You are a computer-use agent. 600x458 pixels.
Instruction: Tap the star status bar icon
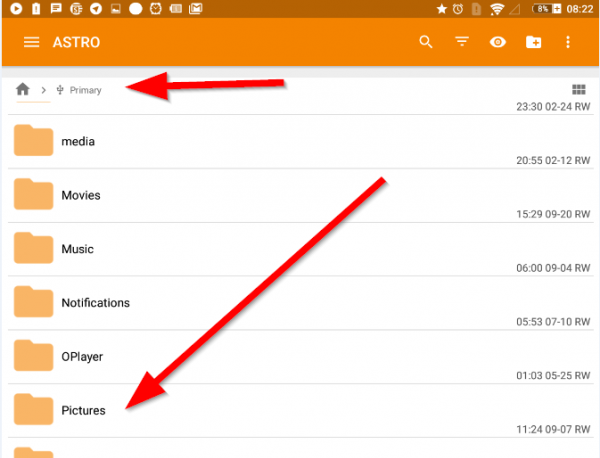click(x=442, y=9)
